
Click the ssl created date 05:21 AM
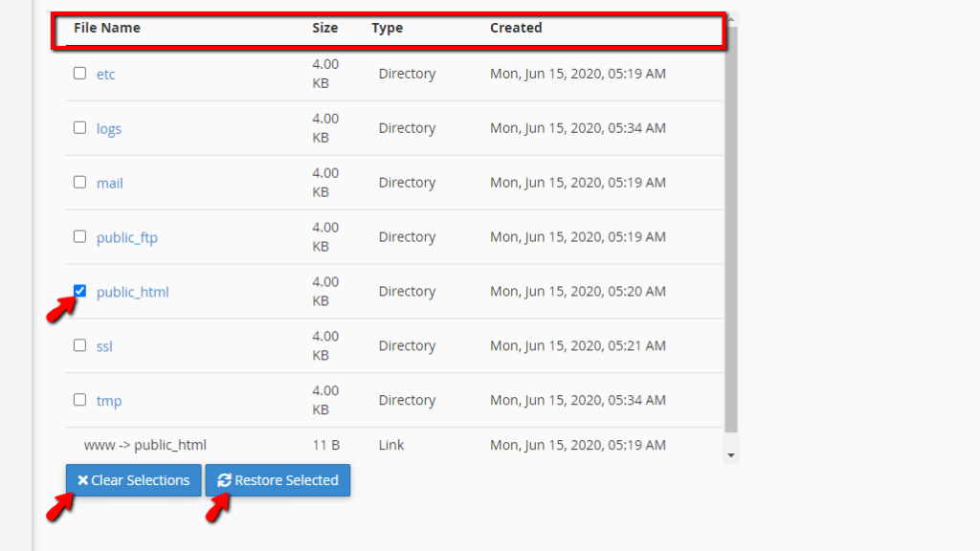(x=577, y=345)
